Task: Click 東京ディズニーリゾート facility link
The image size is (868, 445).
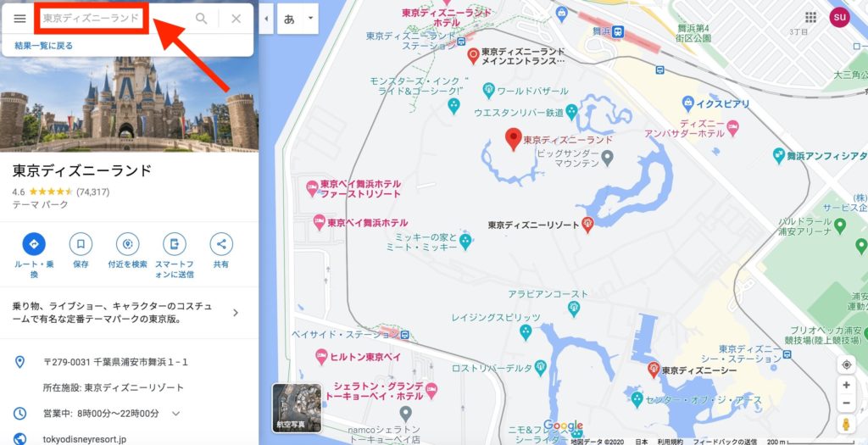Action: point(134,387)
